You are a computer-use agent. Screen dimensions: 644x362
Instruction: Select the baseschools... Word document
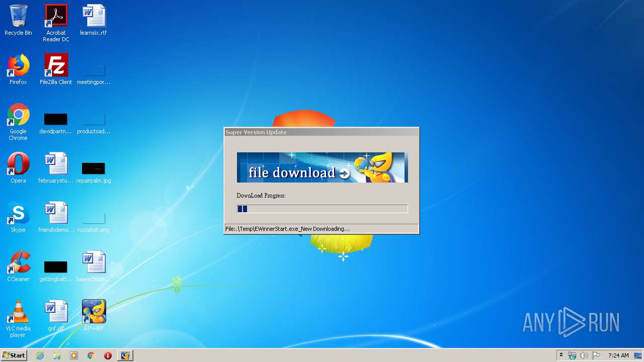(x=94, y=266)
